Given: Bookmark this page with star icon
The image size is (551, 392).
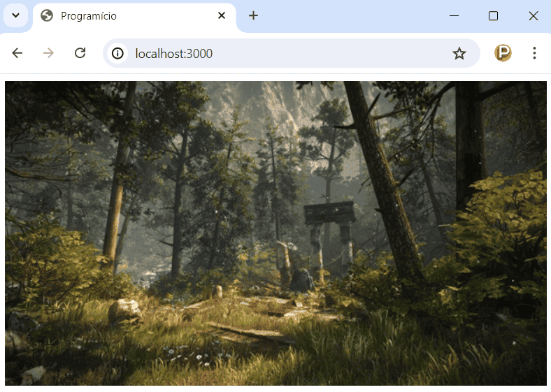Looking at the screenshot, I should click(459, 53).
